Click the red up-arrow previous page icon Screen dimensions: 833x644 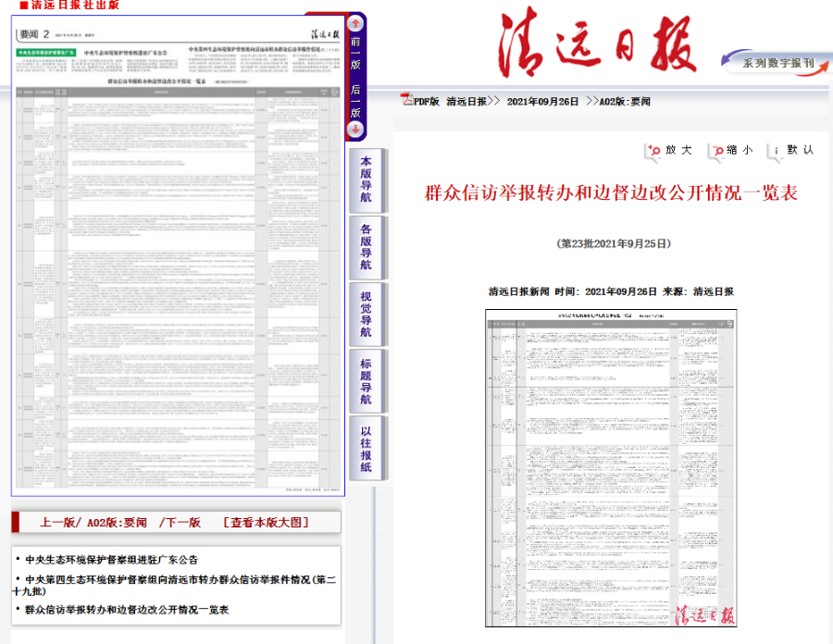click(355, 23)
